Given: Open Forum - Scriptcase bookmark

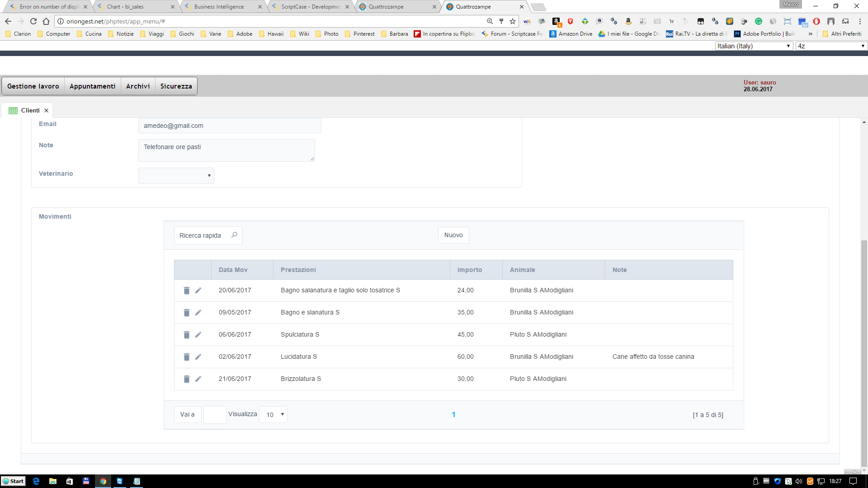Looking at the screenshot, I should tap(512, 34).
